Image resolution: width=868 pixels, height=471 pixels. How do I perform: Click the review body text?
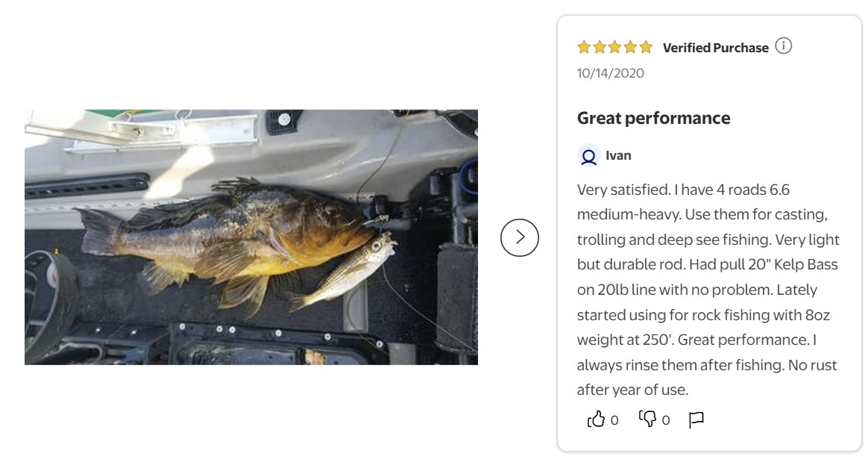[708, 290]
